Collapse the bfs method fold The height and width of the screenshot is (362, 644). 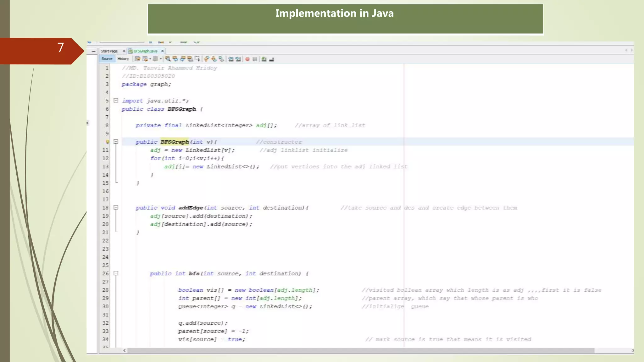(116, 273)
